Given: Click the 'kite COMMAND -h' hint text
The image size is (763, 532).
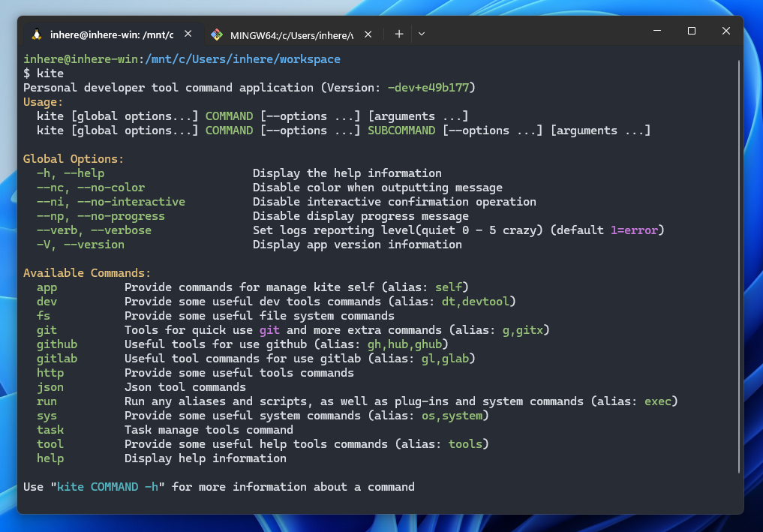Looking at the screenshot, I should (107, 487).
